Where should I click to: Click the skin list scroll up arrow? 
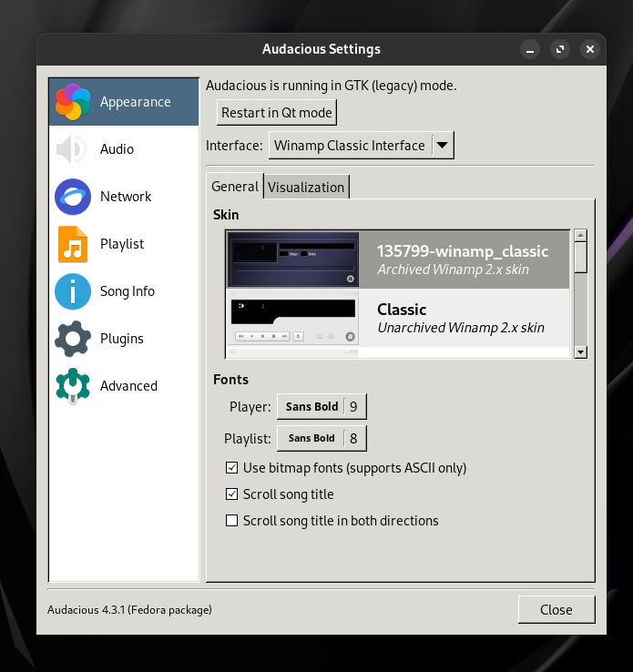[581, 235]
